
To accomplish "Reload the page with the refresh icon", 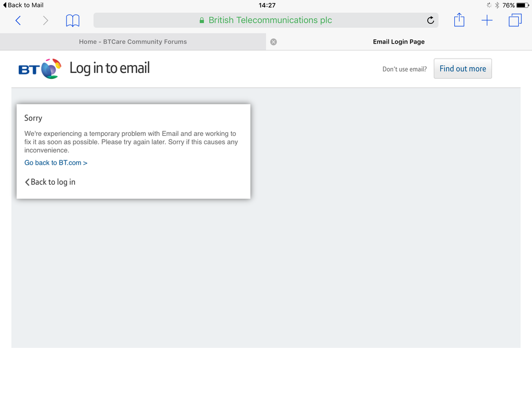I will [430, 21].
